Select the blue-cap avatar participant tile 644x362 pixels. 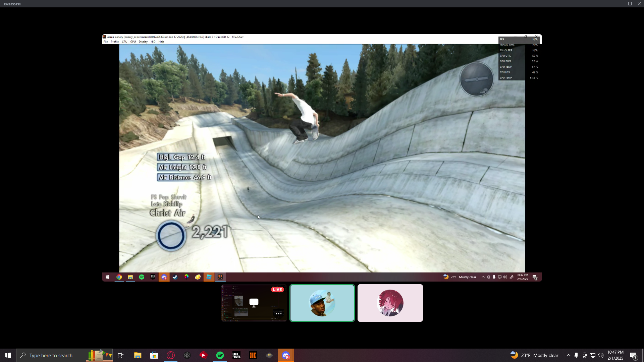(322, 303)
